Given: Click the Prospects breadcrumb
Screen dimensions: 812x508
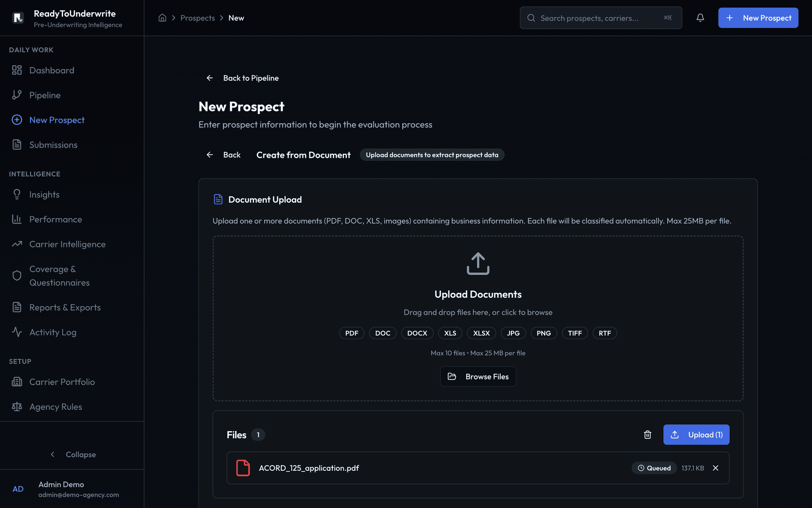Looking at the screenshot, I should [x=198, y=18].
